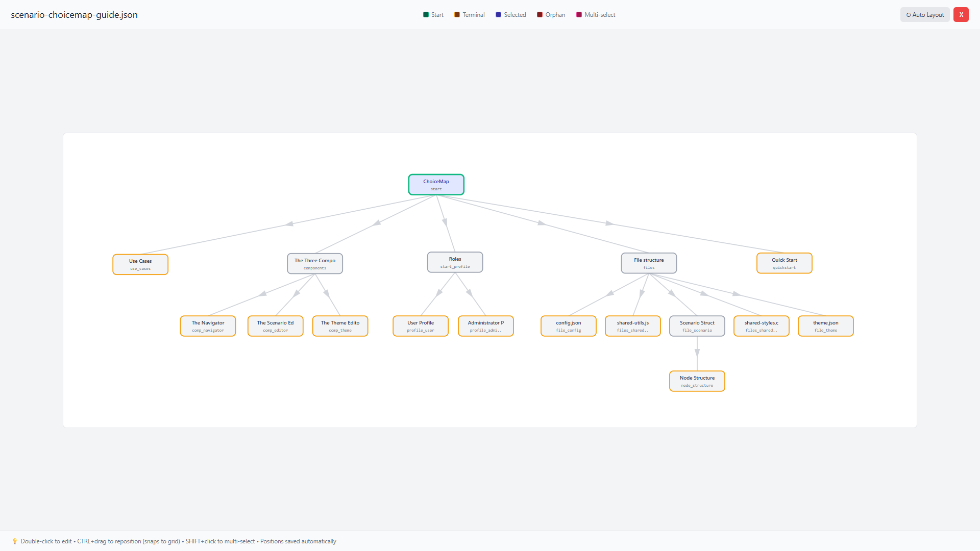The height and width of the screenshot is (551, 980).
Task: Click the green Start legend swatch
Action: pyautogui.click(x=426, y=15)
